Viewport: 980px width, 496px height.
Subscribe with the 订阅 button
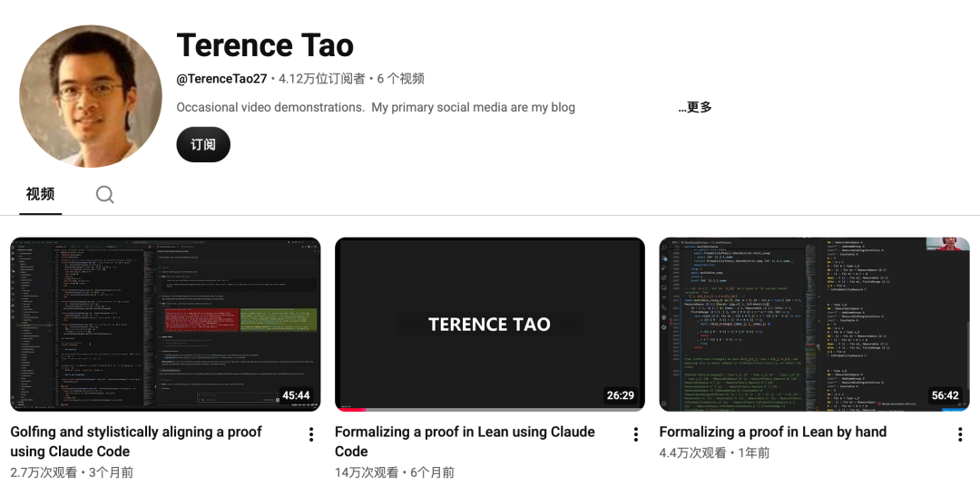click(x=203, y=144)
